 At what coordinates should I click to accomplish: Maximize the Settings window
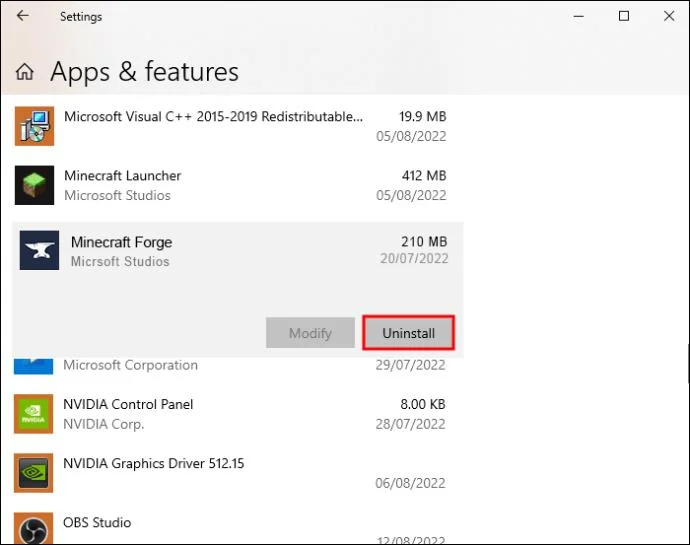624,16
